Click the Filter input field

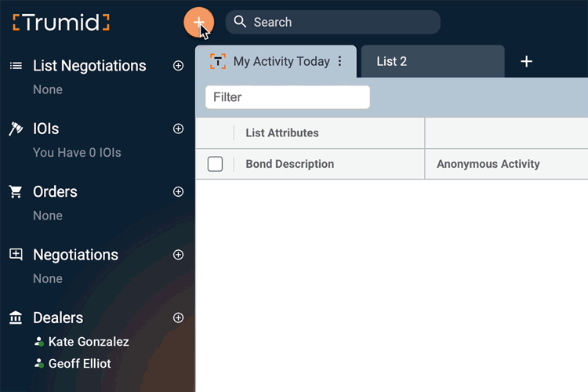(288, 97)
